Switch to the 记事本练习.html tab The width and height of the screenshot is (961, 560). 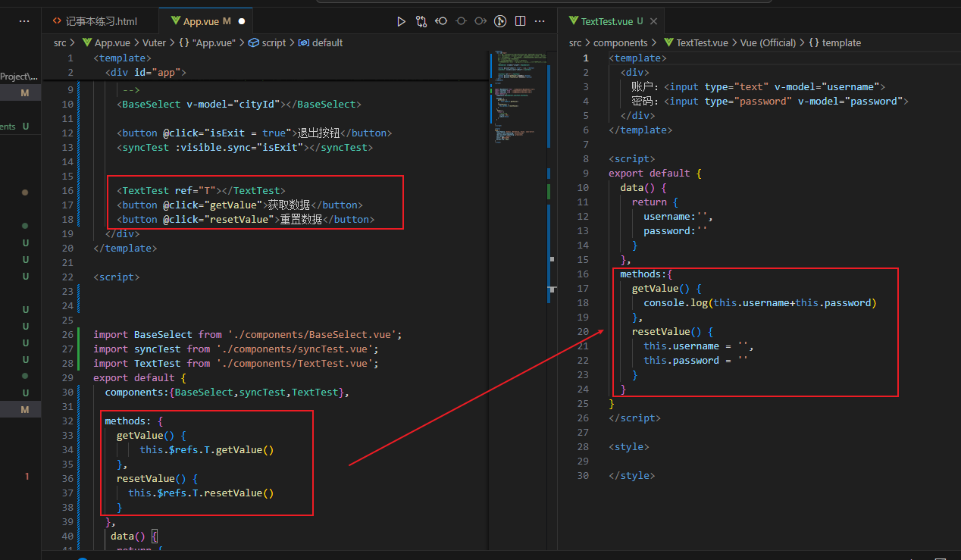coord(100,21)
